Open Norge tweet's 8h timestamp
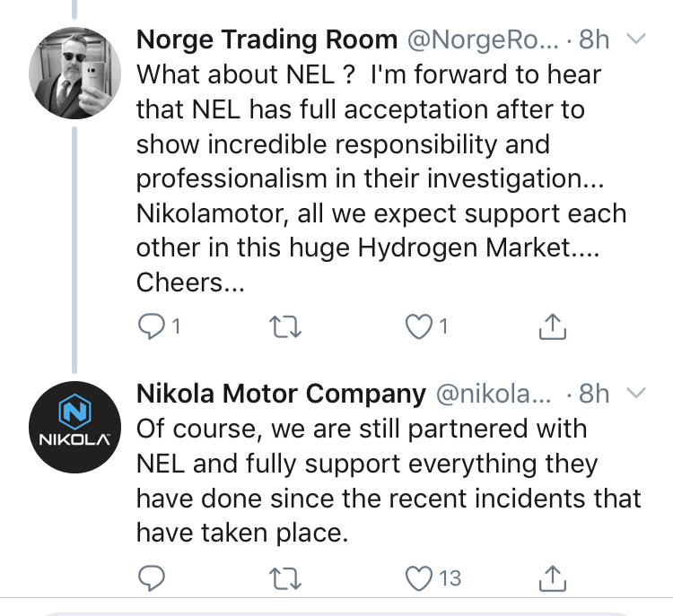Image resolution: width=673 pixels, height=616 pixels. [594, 39]
